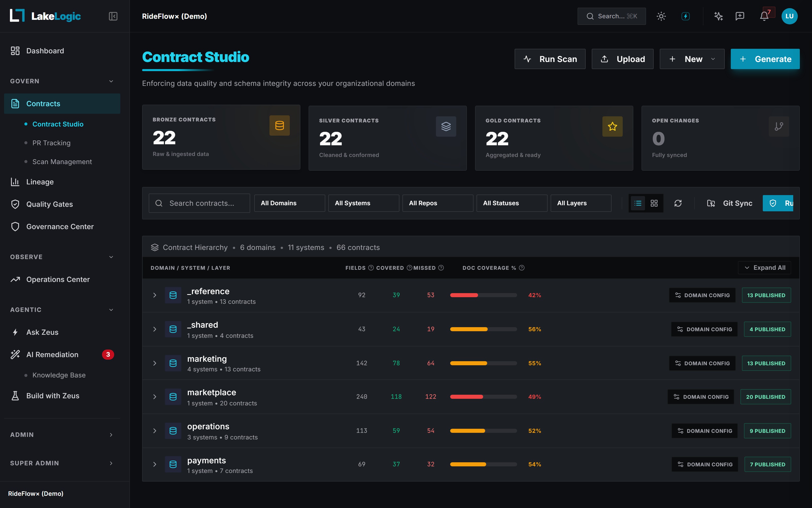
Task: Click the Run Scan button
Action: pos(550,59)
